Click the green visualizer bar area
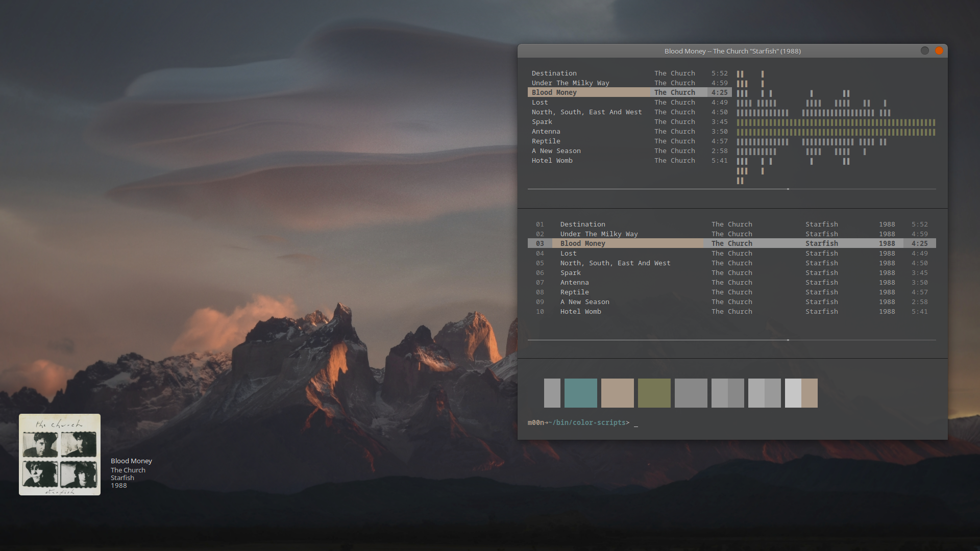 (x=836, y=127)
